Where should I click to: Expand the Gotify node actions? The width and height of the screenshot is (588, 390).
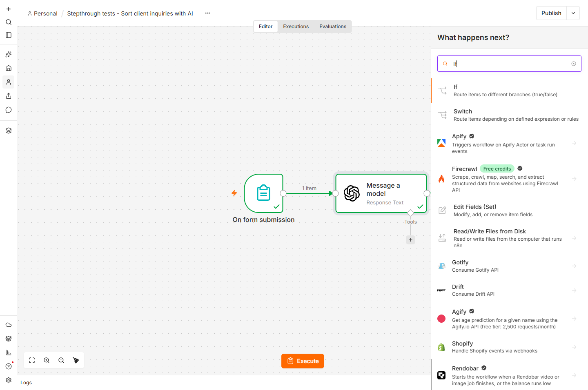pos(574,266)
